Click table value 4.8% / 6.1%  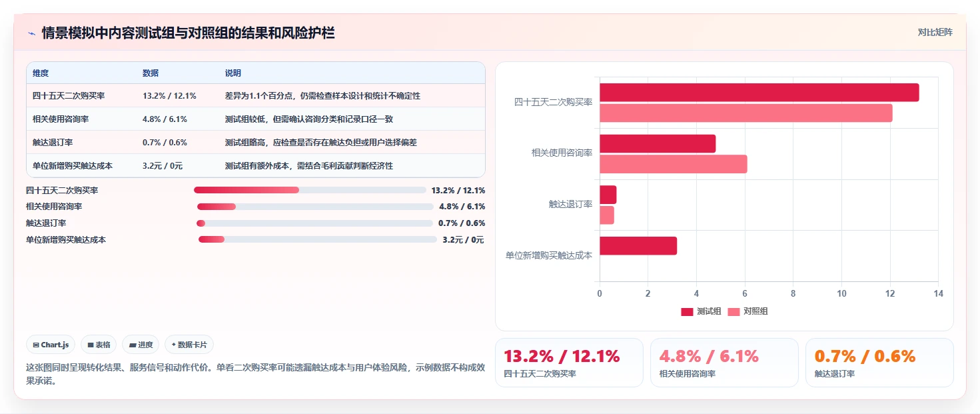pos(165,119)
